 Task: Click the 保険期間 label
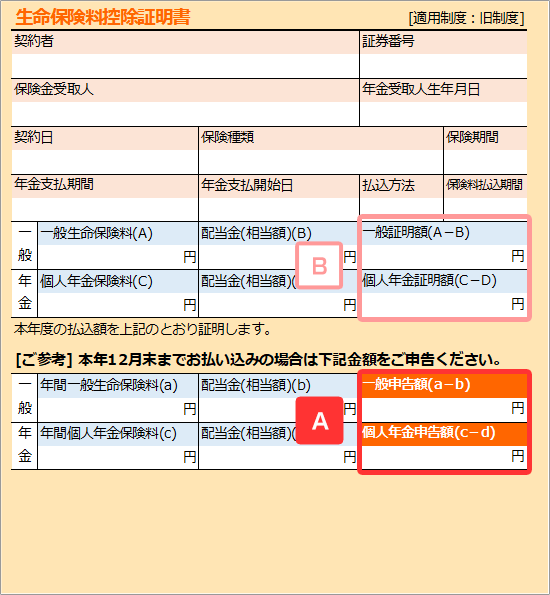[472, 137]
